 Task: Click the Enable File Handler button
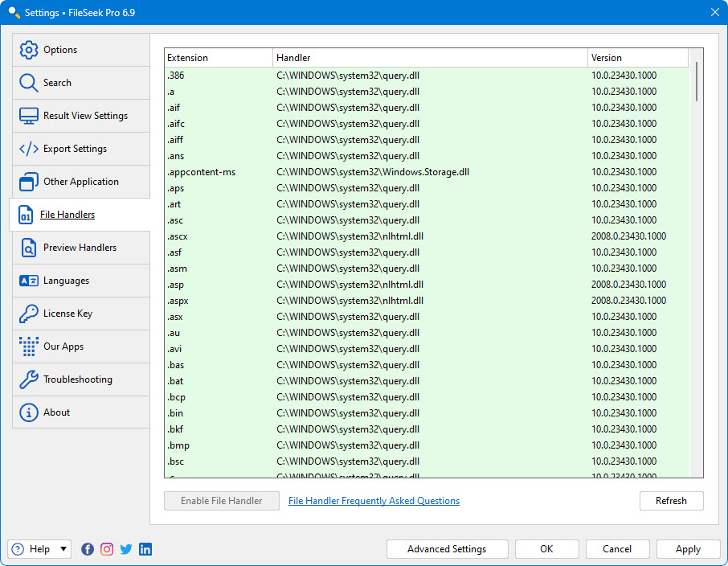222,501
